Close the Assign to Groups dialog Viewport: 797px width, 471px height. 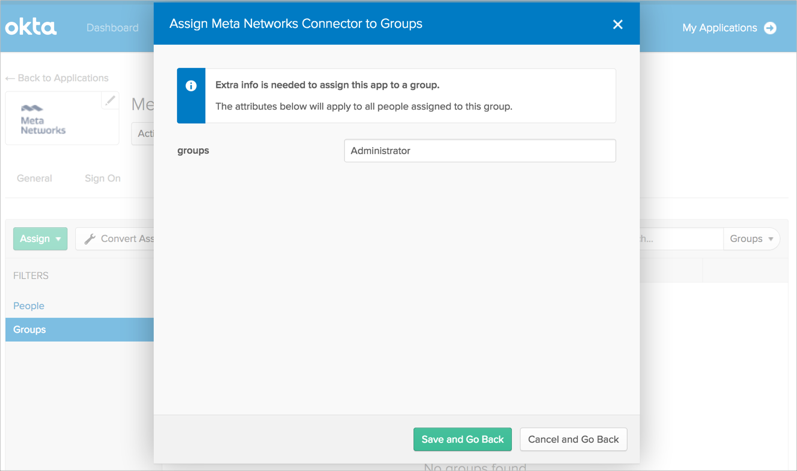(x=617, y=24)
